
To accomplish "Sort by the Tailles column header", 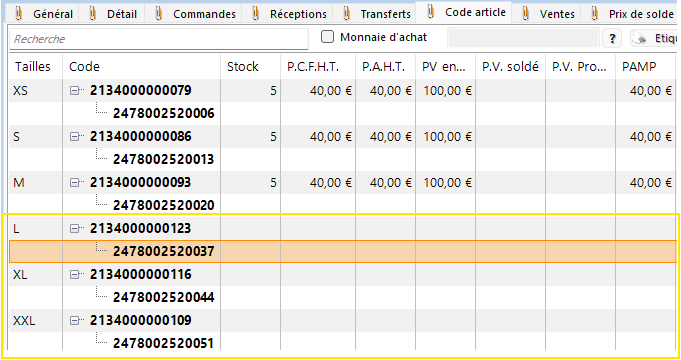I will click(36, 66).
